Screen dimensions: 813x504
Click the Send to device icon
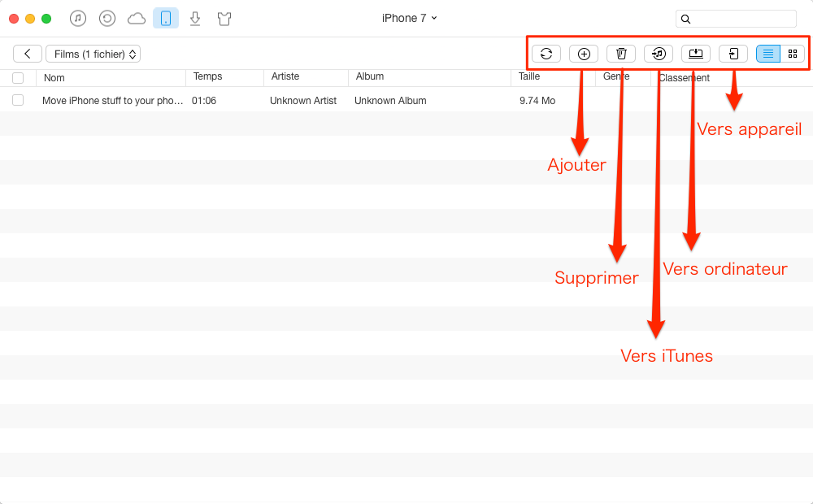click(733, 54)
